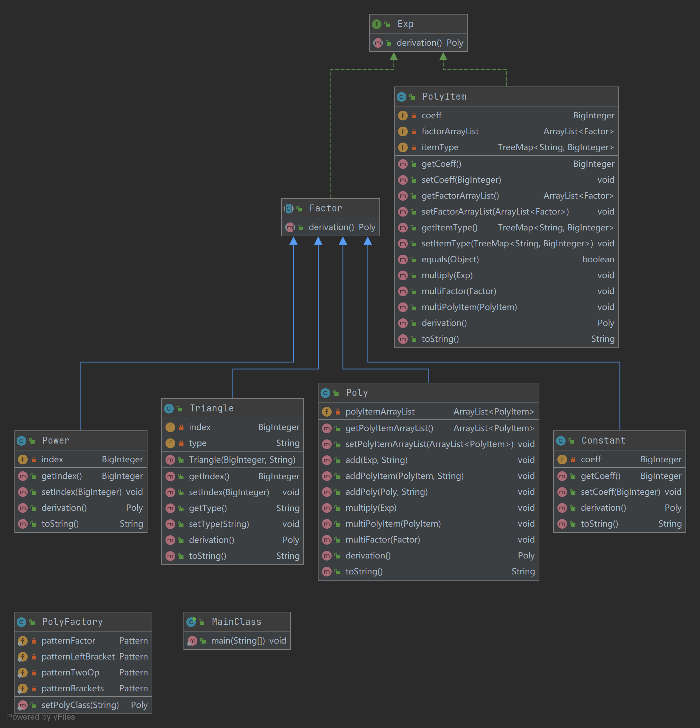Select the Poly class title
This screenshot has width=700, height=728.
pos(357,393)
